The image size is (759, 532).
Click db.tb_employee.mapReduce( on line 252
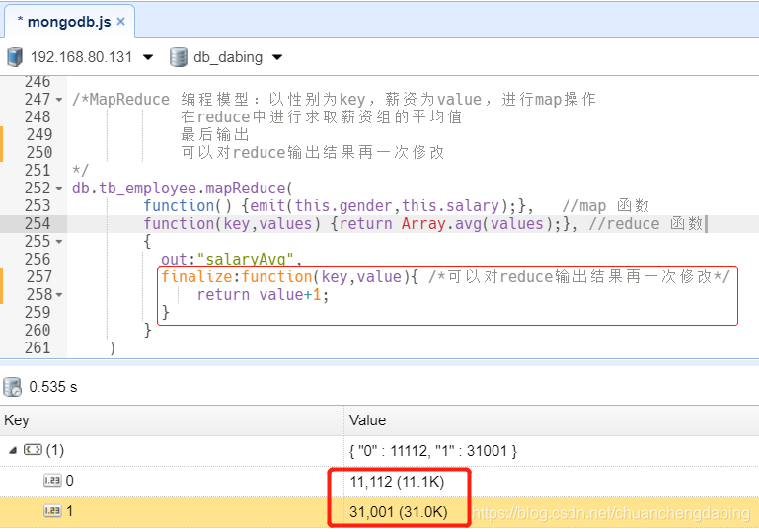coord(182,189)
